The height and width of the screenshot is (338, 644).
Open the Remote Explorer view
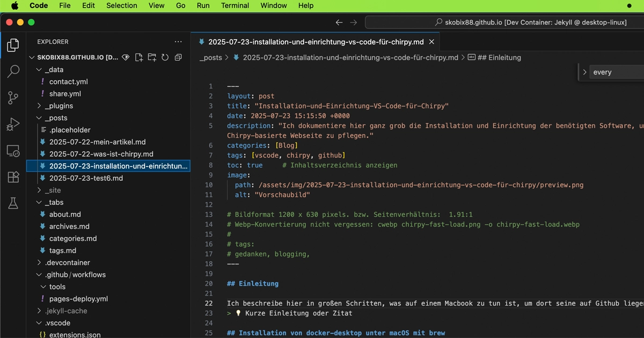click(x=13, y=151)
